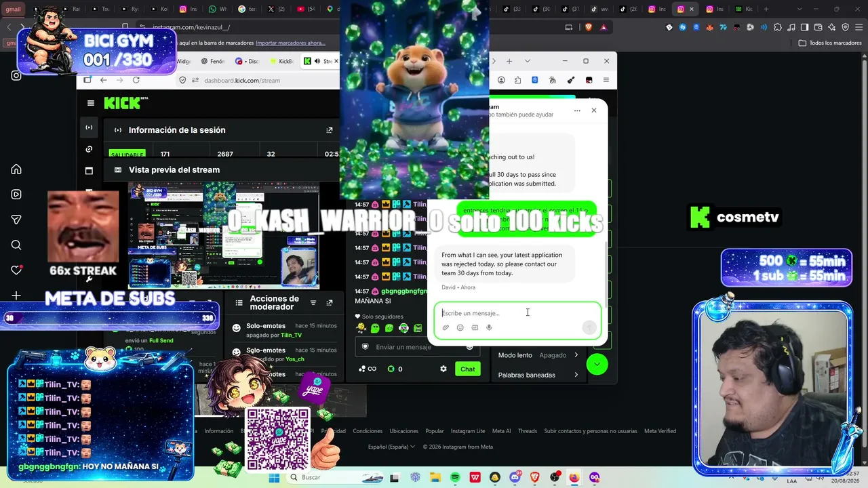The height and width of the screenshot is (488, 868).
Task: Open the GIF picker in support chat
Action: point(475,327)
